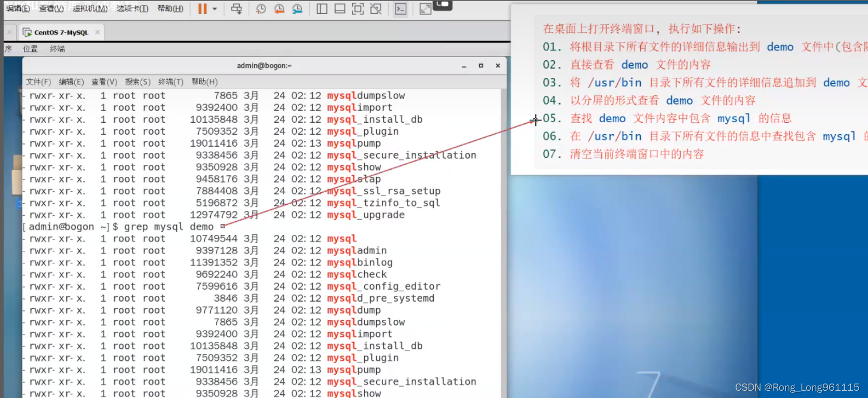Image resolution: width=868 pixels, height=398 pixels.
Task: Click mysql_ssl_rsa_setup in the listing
Action: tap(383, 191)
